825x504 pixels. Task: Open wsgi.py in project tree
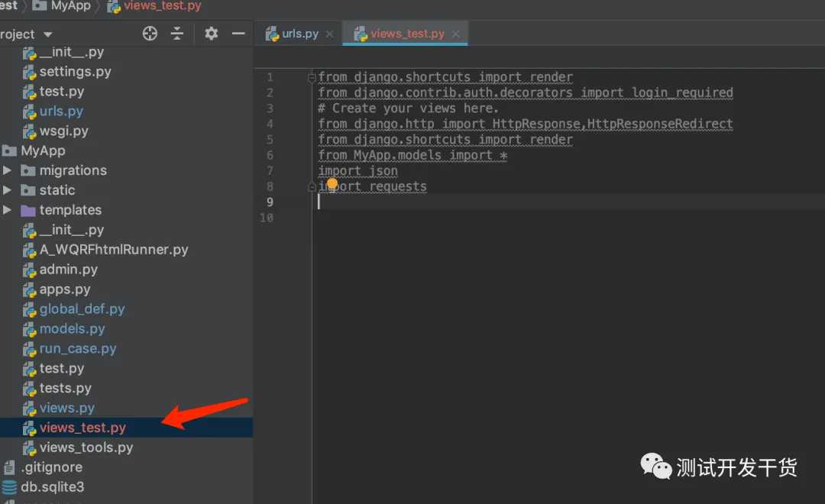63,131
